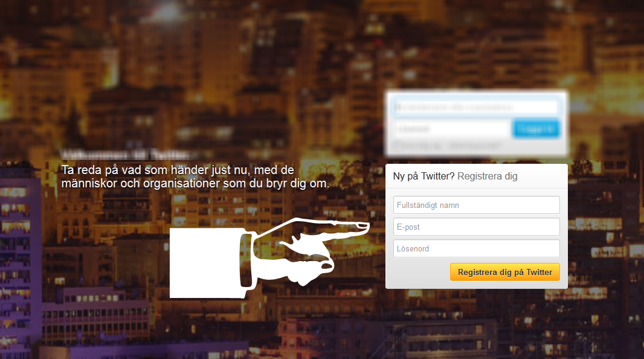Image resolution: width=644 pixels, height=359 pixels.
Task: Click the Ny på Twitter? label
Action: (423, 176)
